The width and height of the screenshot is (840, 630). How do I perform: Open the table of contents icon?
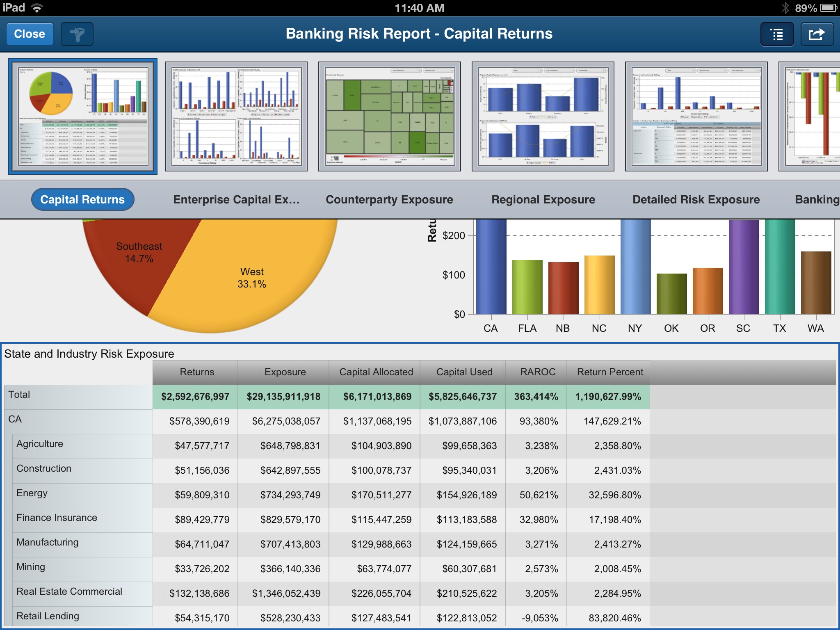coord(776,34)
